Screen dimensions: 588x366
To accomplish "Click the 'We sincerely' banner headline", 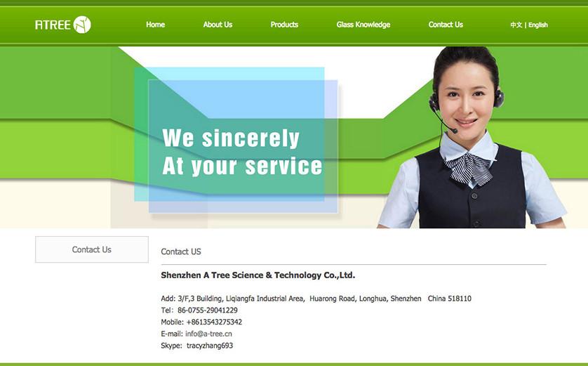I will (231, 138).
